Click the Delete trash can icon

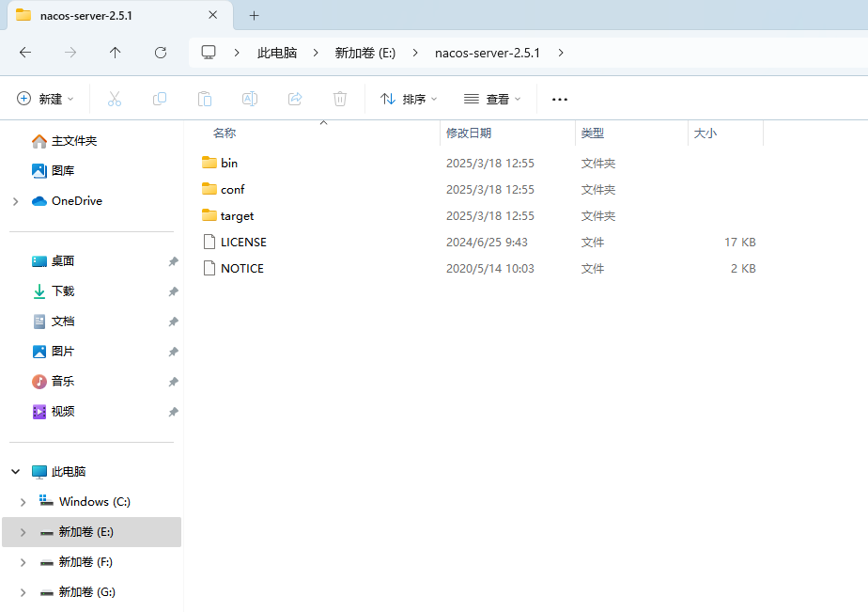(x=340, y=99)
